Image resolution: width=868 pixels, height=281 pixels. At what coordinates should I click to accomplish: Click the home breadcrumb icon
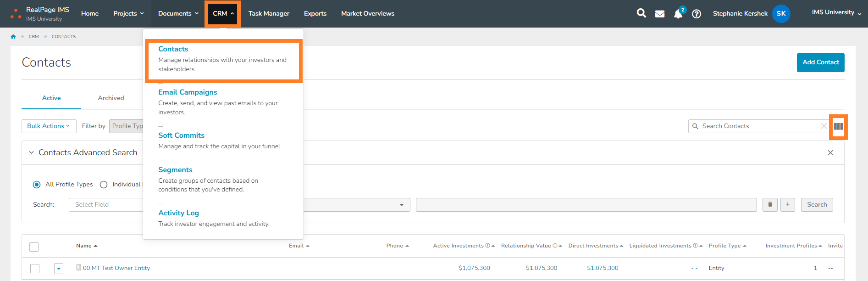tap(13, 37)
